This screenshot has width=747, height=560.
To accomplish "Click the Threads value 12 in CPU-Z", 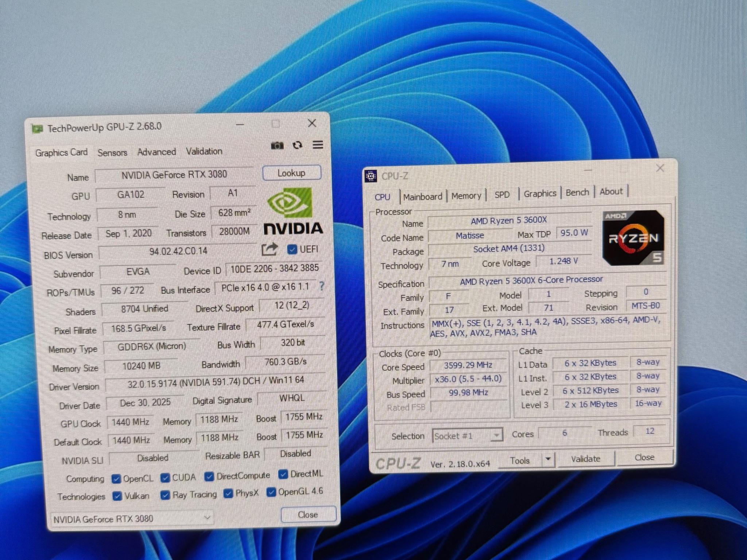I will 650,431.
